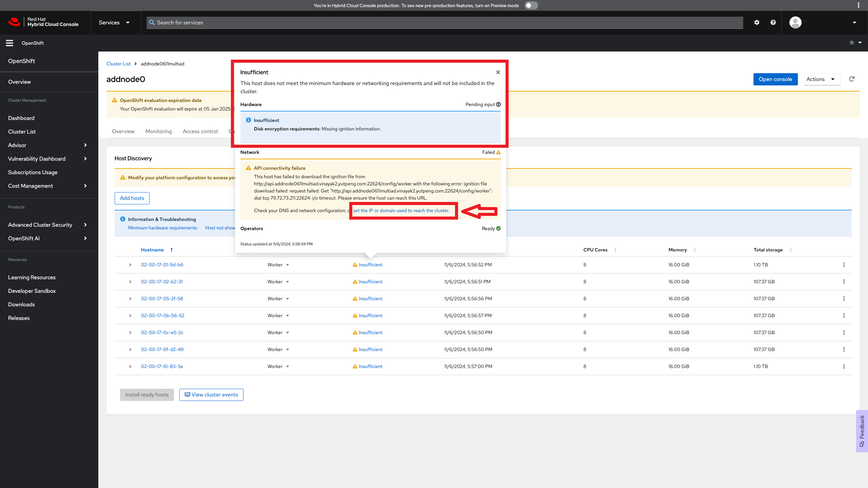
Task: Open Worker role dropdown for 02-00-17-01-9d-b6
Action: pos(278,265)
